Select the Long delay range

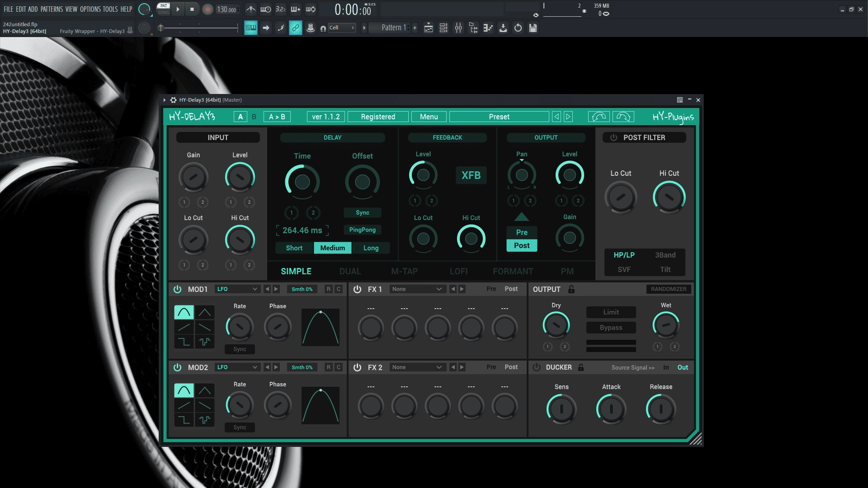(x=371, y=248)
